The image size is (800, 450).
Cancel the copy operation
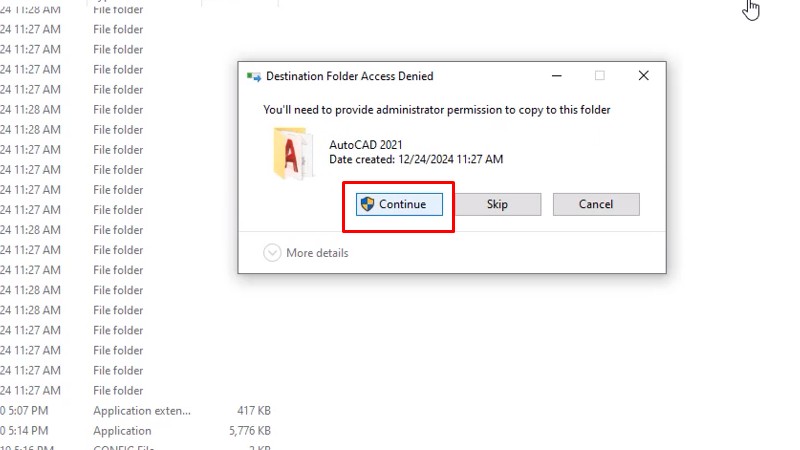pyautogui.click(x=595, y=204)
